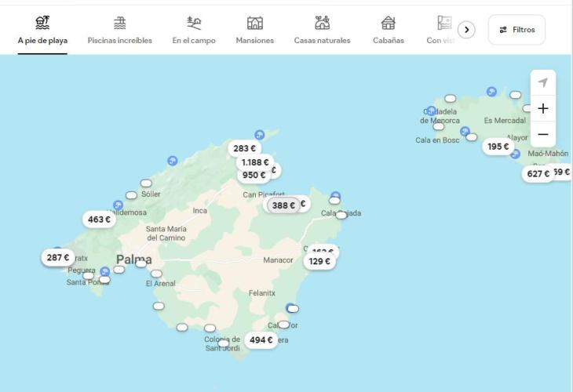Open the 463 € listing near Valldemosa
Viewport: 573px width, 392px height.
point(99,220)
